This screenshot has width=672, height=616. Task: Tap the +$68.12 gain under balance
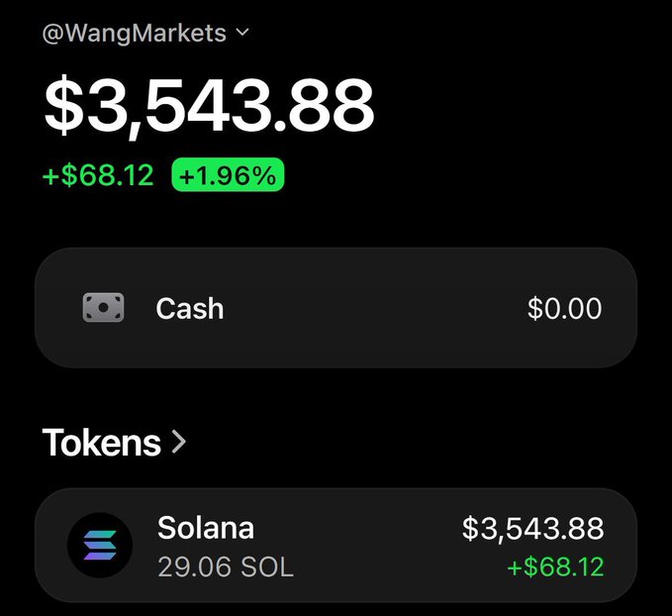pos(98,175)
